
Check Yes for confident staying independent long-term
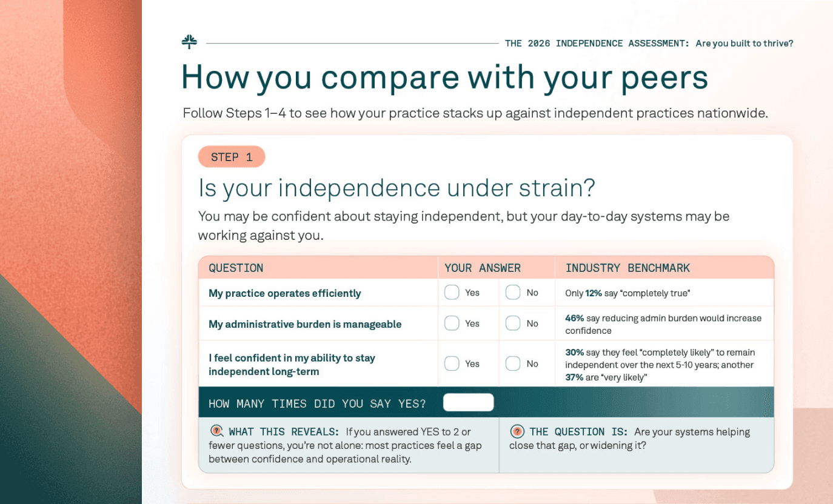pos(452,363)
